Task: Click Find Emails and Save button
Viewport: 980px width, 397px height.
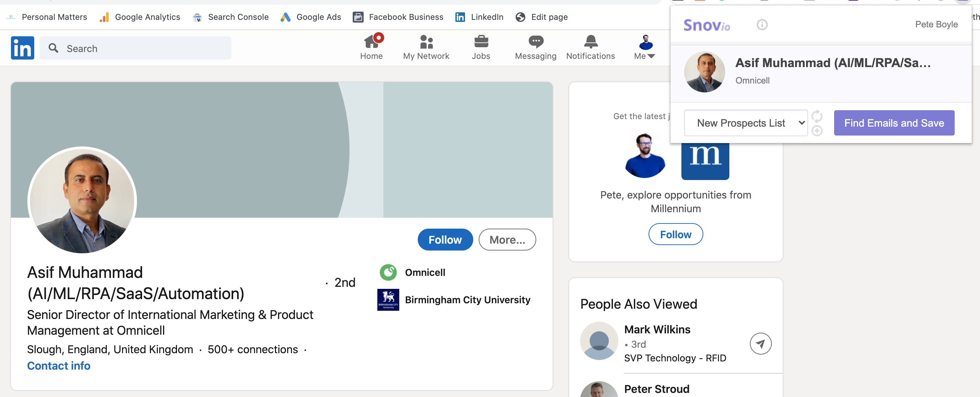Action: tap(894, 123)
